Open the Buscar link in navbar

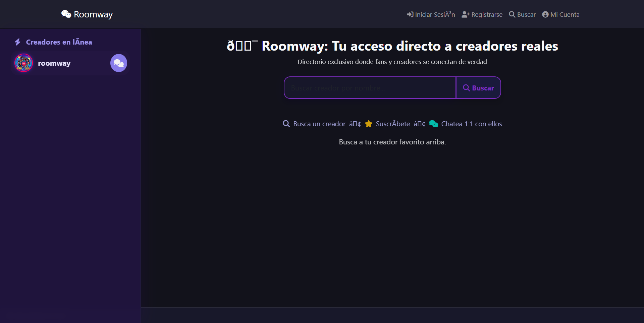[522, 14]
